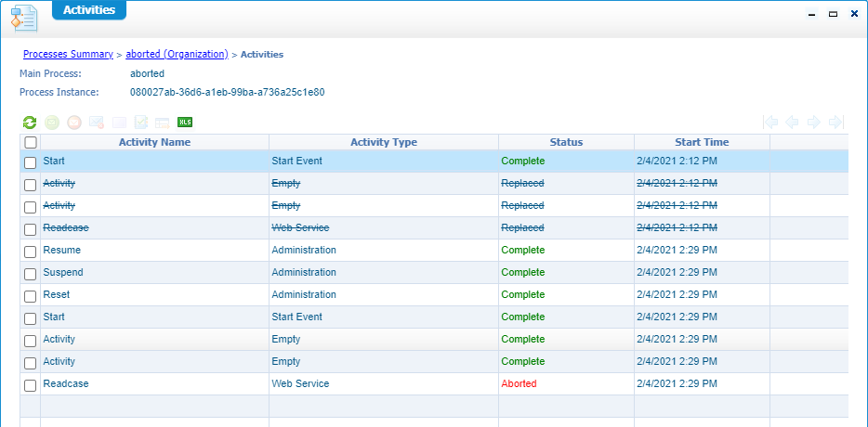
Task: Click the green refresh icon
Action: [x=30, y=123]
